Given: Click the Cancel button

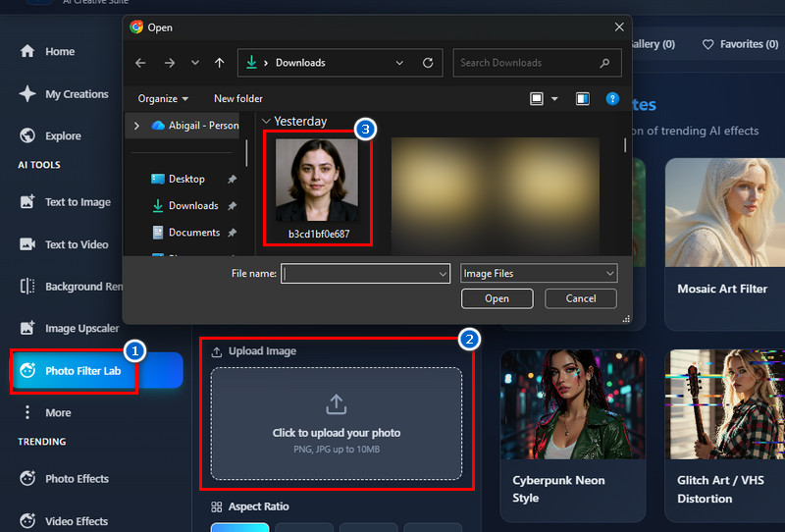Looking at the screenshot, I should 581,298.
